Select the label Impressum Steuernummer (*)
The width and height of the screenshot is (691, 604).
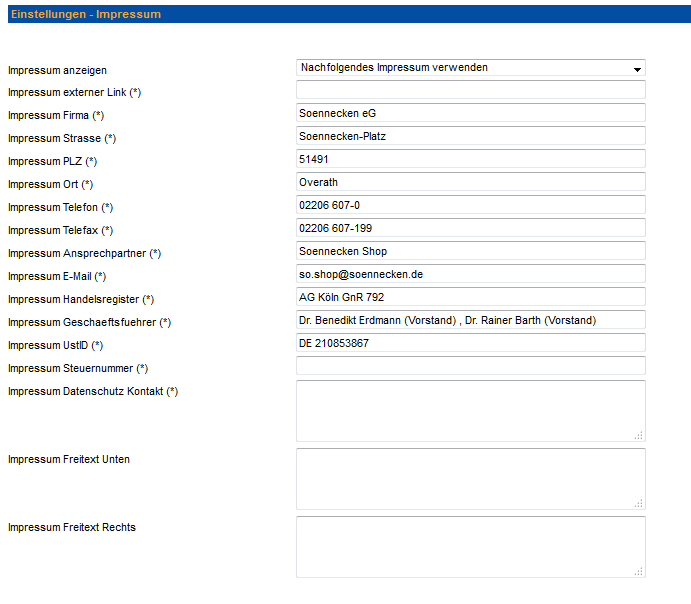pyautogui.click(x=78, y=368)
